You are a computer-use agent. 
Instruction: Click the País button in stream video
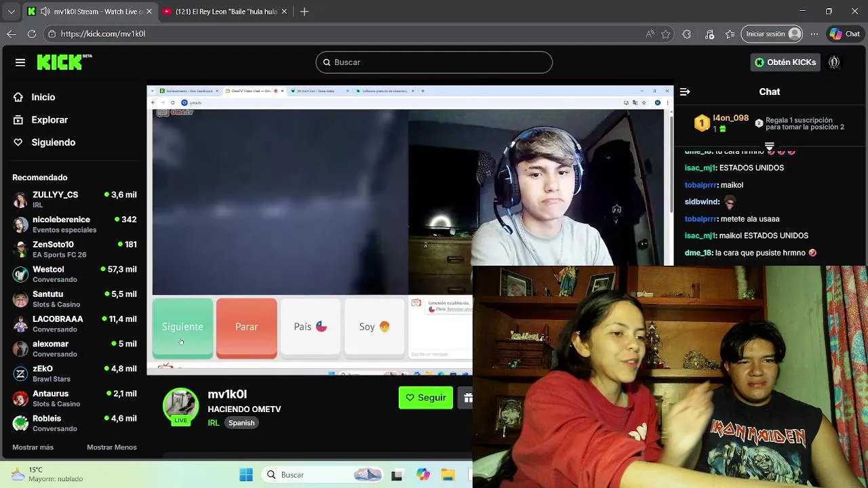(x=311, y=327)
